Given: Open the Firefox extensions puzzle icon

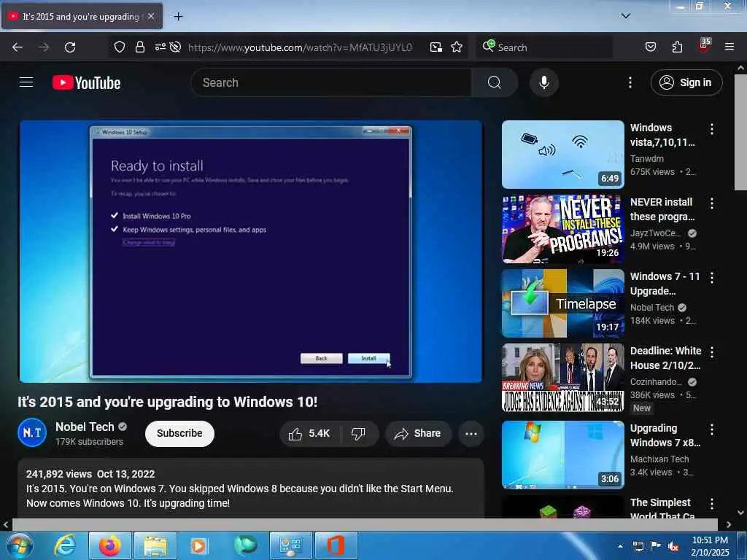Looking at the screenshot, I should 677,47.
